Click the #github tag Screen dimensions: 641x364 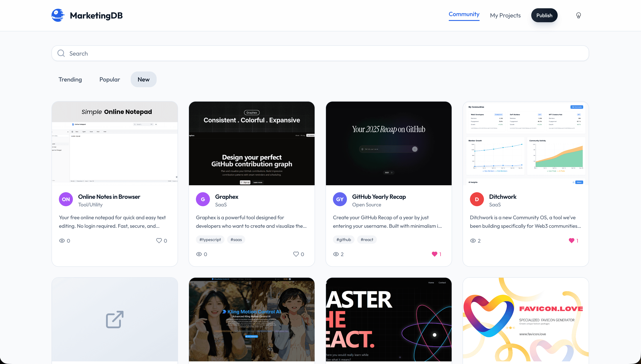344,240
